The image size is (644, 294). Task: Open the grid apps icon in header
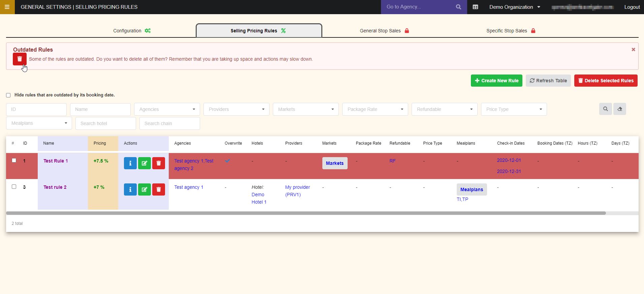475,7
